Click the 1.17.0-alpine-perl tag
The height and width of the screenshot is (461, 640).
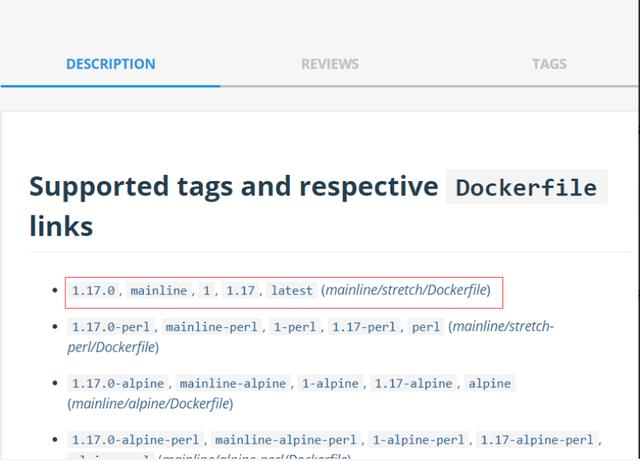click(135, 439)
